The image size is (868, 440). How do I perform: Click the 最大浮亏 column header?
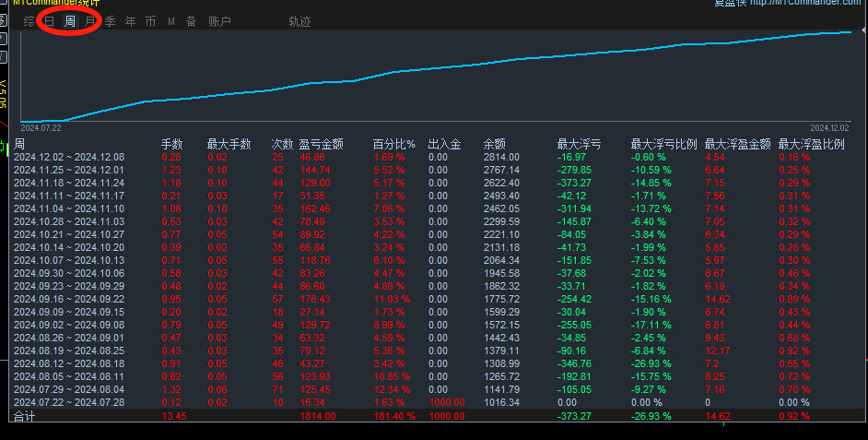579,144
